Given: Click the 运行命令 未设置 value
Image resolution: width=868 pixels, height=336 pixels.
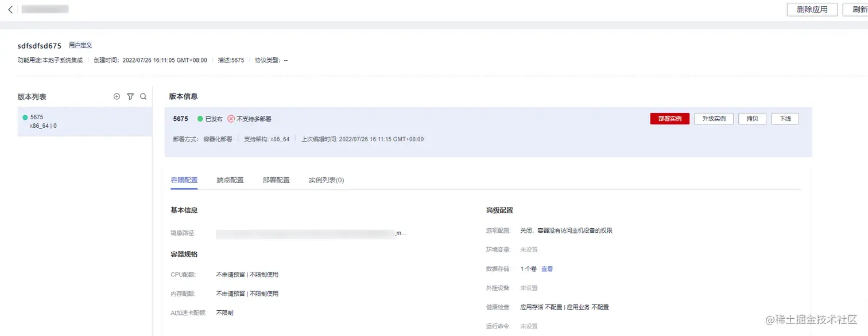Looking at the screenshot, I should (529, 326).
